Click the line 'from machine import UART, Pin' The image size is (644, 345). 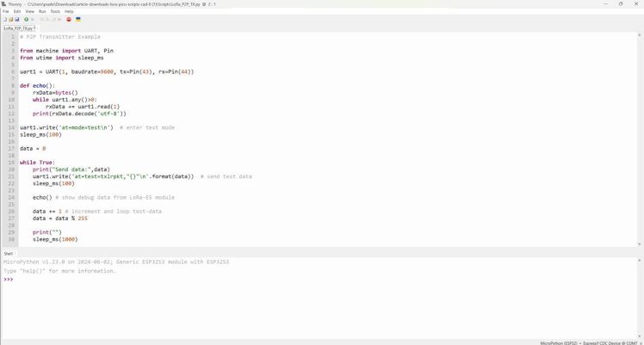66,51
